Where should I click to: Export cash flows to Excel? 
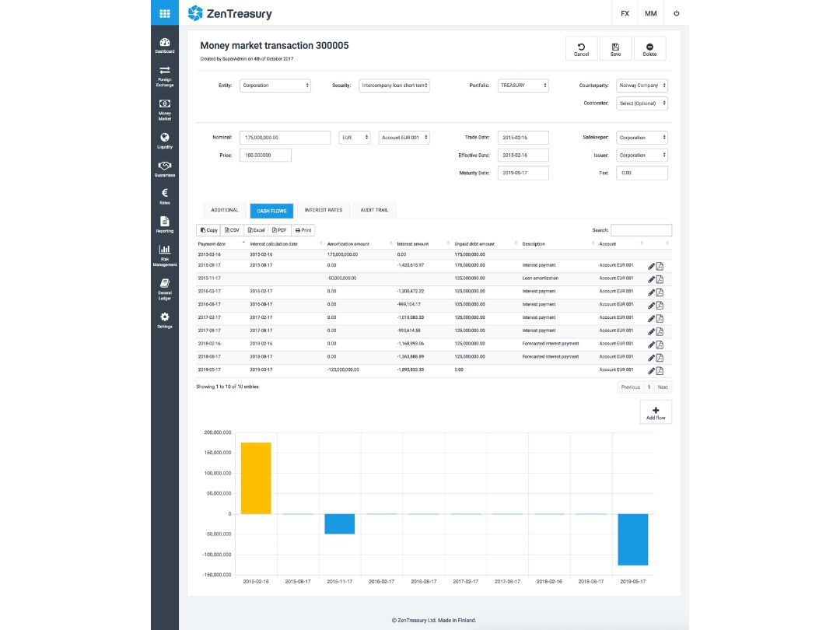[x=256, y=230]
